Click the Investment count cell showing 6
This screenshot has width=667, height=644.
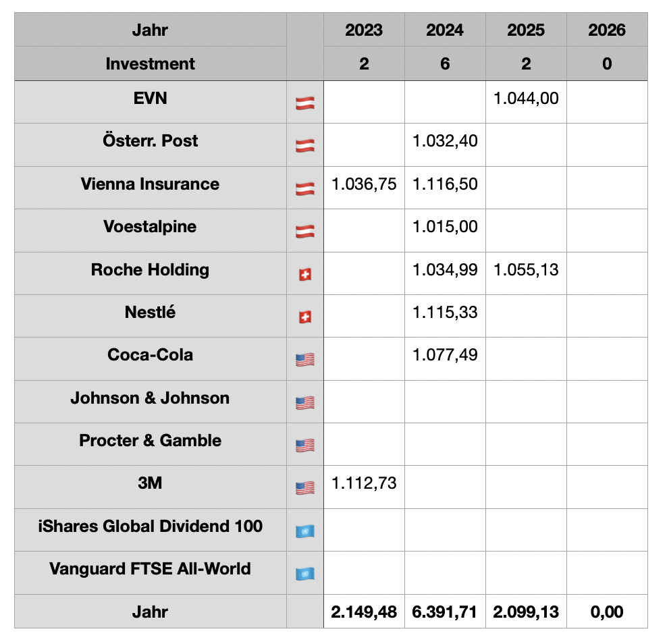click(x=445, y=64)
